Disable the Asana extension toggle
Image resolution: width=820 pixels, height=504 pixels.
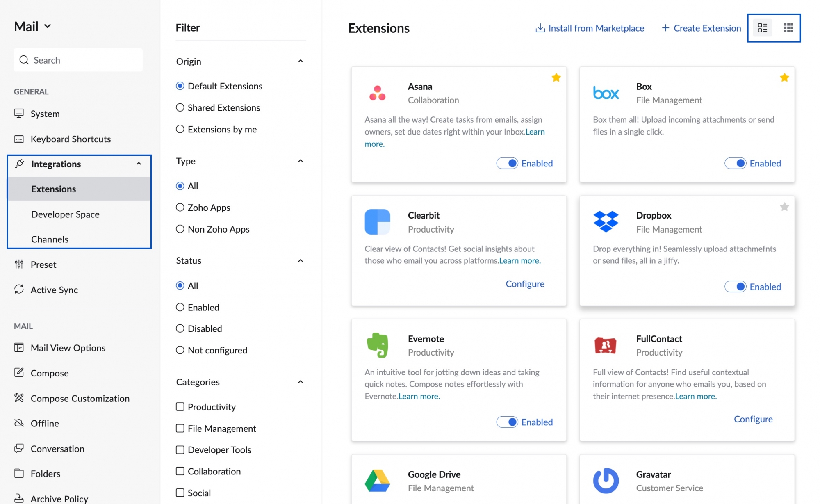(507, 163)
